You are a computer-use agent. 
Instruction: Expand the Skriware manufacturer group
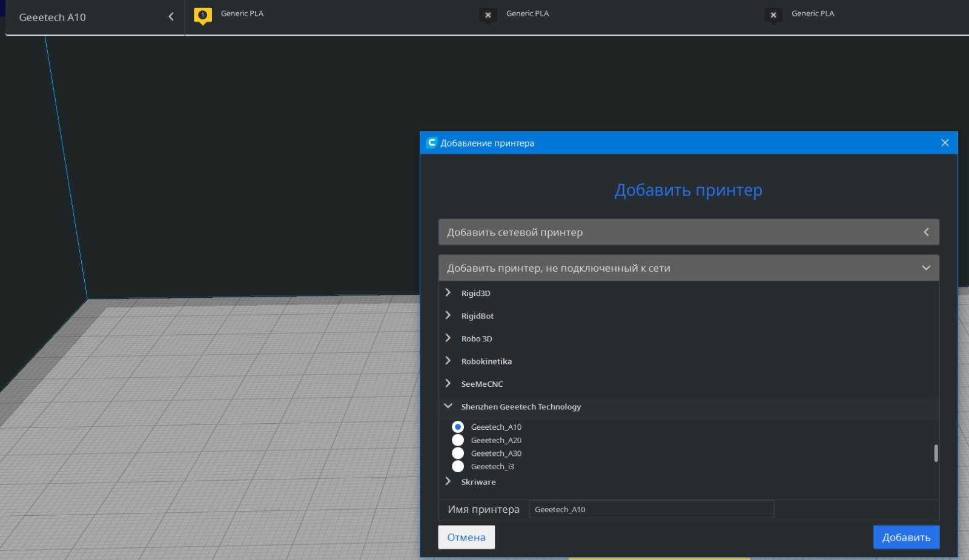tap(448, 481)
